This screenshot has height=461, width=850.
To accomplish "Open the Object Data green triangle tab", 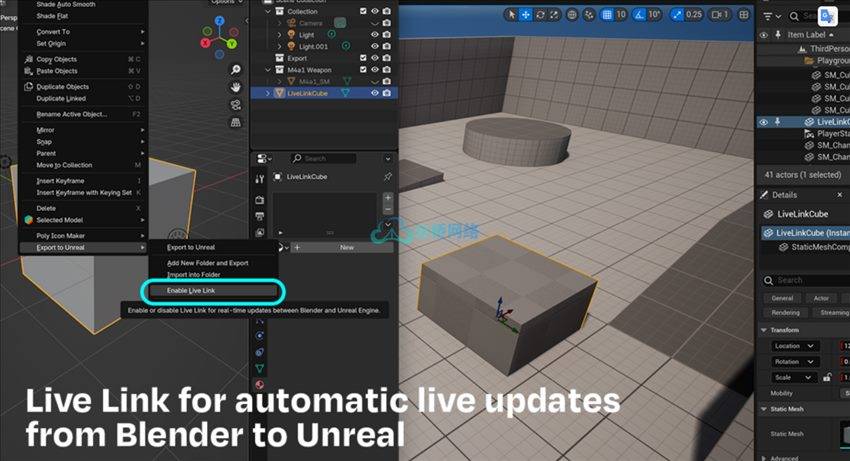I will [x=260, y=369].
